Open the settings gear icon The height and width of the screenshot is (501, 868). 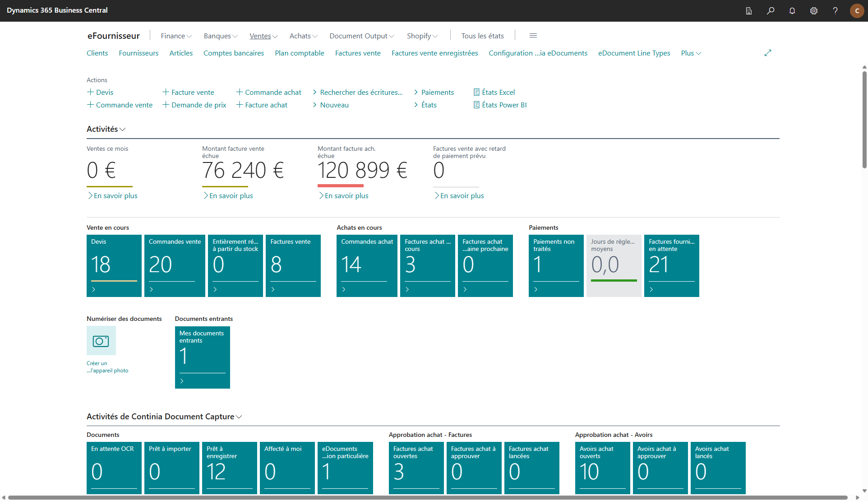click(x=814, y=10)
